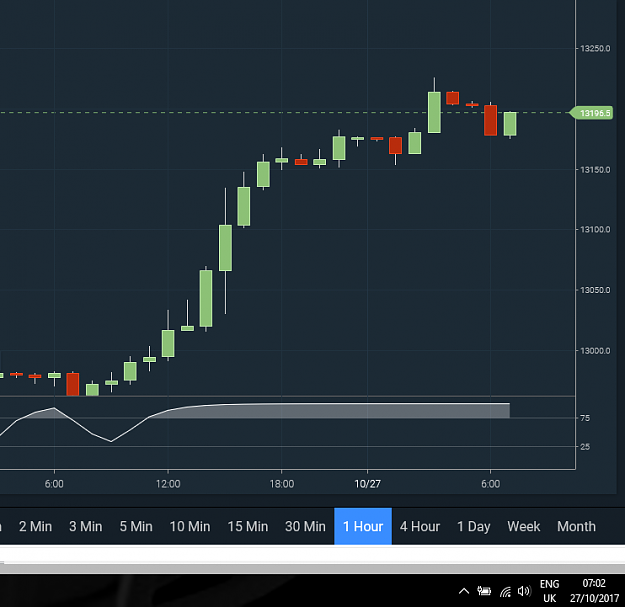Image resolution: width=625 pixels, height=607 pixels.
Task: Click the 25 indicator level label
Action: [585, 447]
